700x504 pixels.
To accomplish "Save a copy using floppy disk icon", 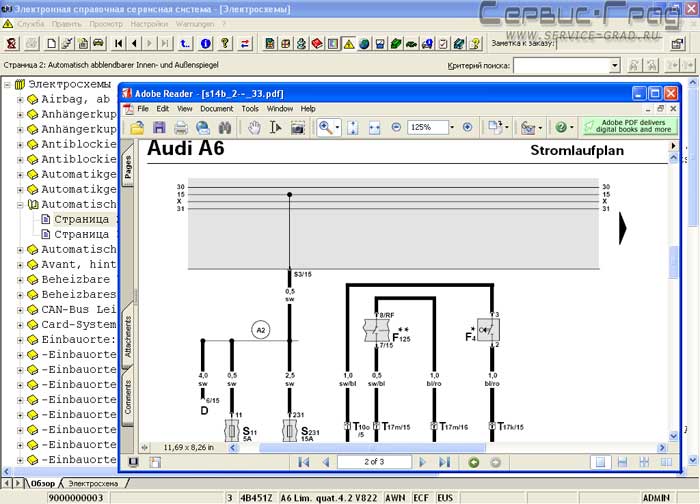I will pyautogui.click(x=159, y=128).
